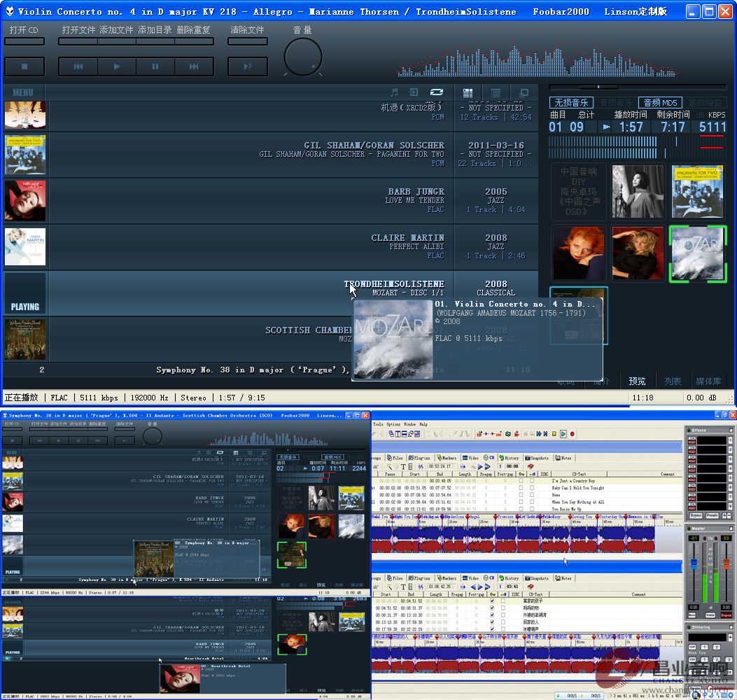Open the Help menu in the audio editor

point(423,424)
